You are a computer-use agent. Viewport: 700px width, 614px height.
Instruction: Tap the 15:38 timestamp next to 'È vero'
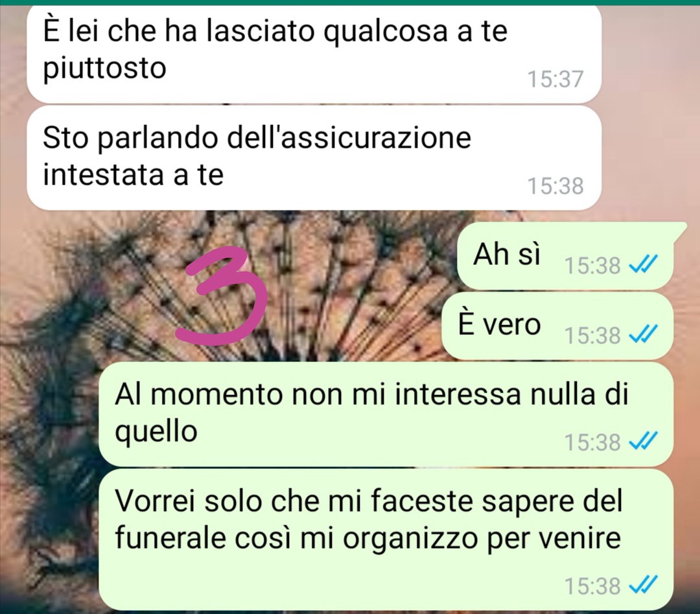pyautogui.click(x=592, y=335)
